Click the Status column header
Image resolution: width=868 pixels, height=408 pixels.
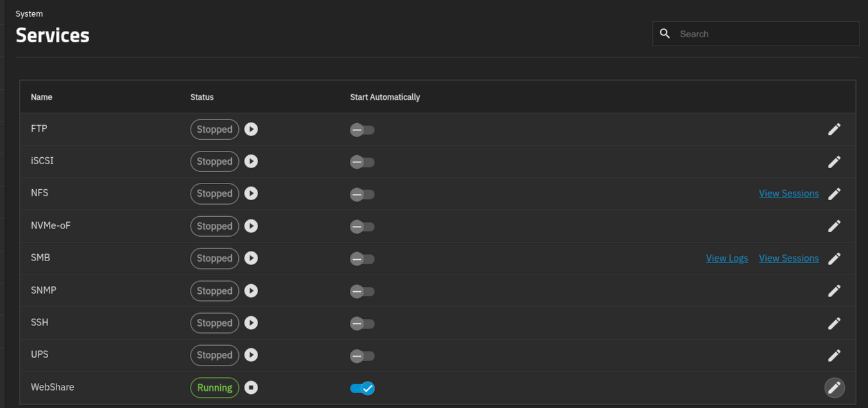point(202,97)
